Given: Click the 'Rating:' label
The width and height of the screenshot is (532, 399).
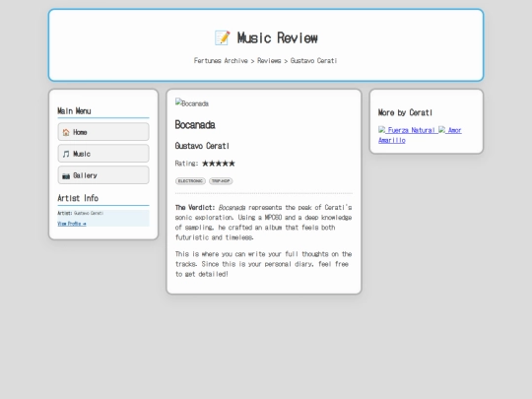Looking at the screenshot, I should point(186,164).
